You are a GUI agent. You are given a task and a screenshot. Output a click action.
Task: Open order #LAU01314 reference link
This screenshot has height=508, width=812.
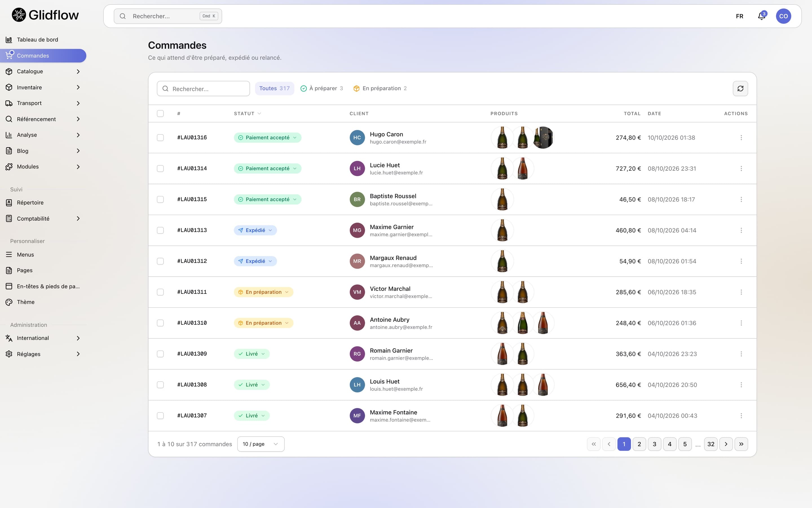192,168
